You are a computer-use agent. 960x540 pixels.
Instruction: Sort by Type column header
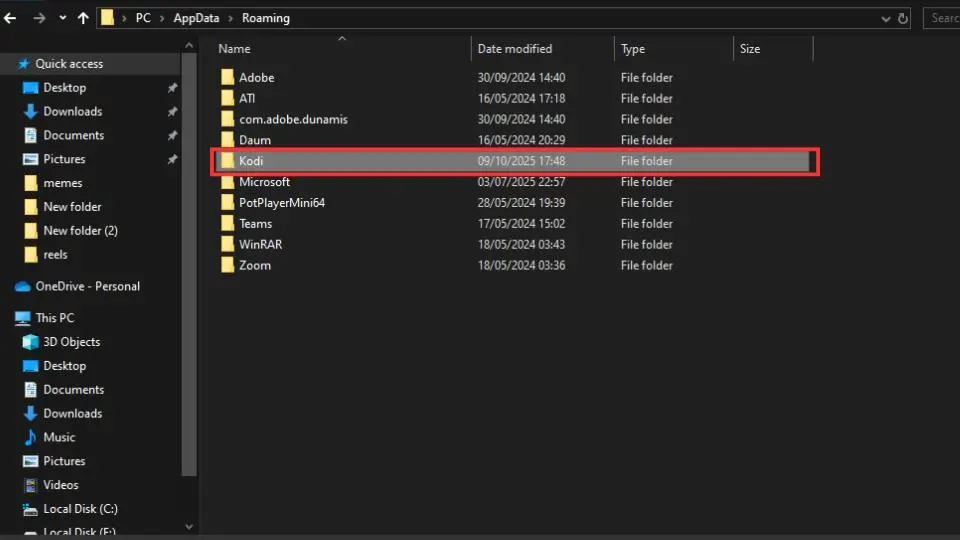[632, 49]
